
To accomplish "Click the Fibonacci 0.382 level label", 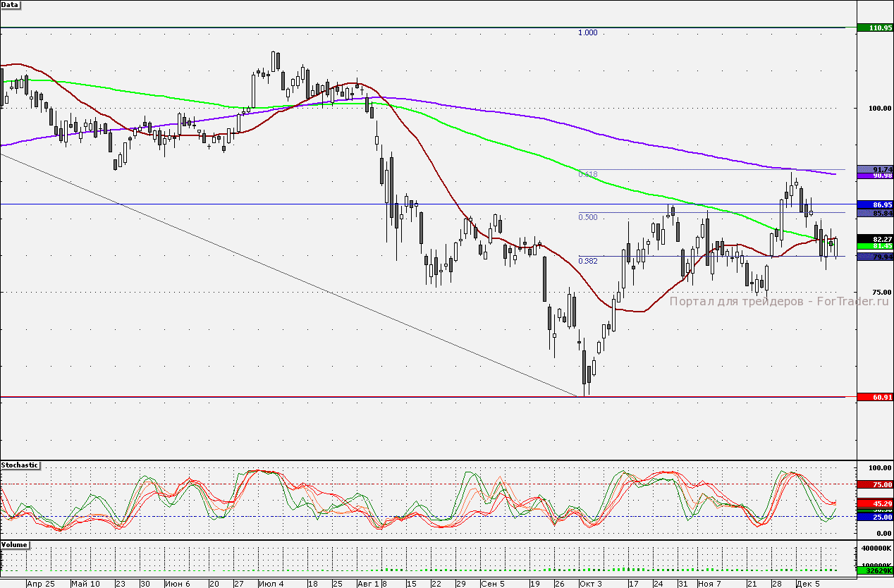I will coord(587,260).
